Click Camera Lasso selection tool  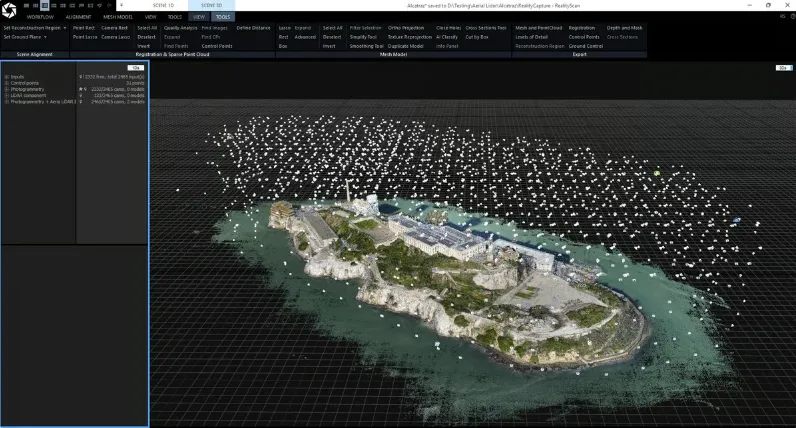[115, 37]
